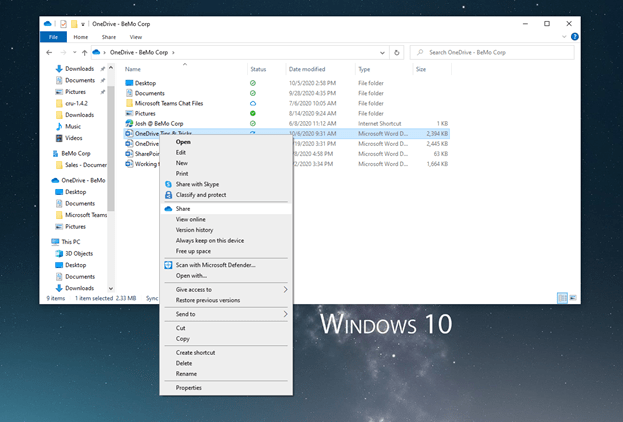This screenshot has width=623, height=422.
Task: Open the Share option with cloud icon
Action: pyautogui.click(x=226, y=209)
